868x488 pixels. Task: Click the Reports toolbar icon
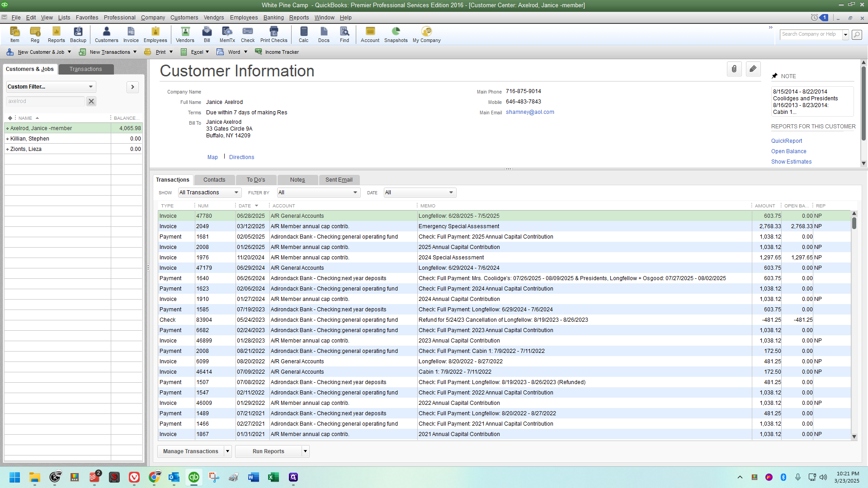(x=57, y=34)
